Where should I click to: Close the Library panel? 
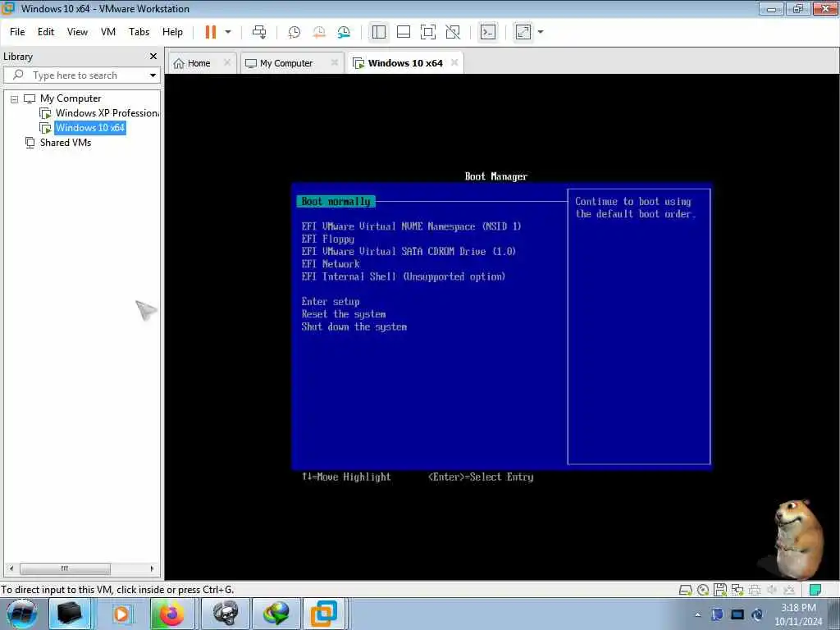click(x=153, y=57)
